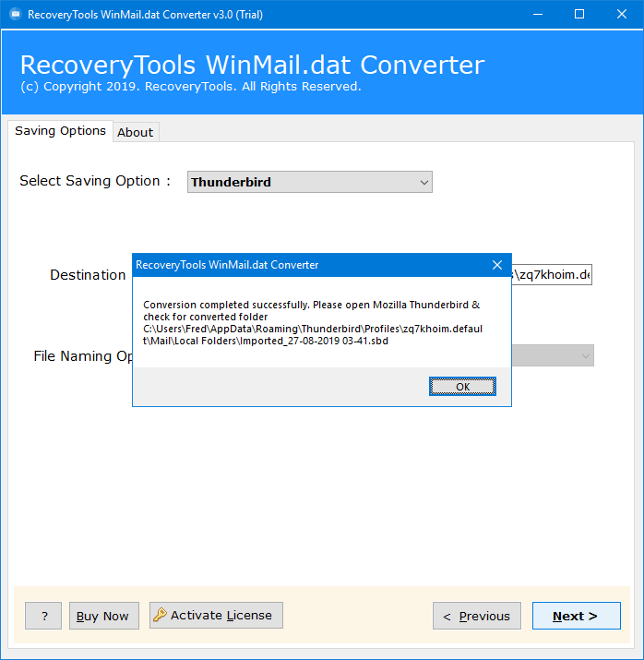Close the main WinMail.dat Converter window

point(622,15)
